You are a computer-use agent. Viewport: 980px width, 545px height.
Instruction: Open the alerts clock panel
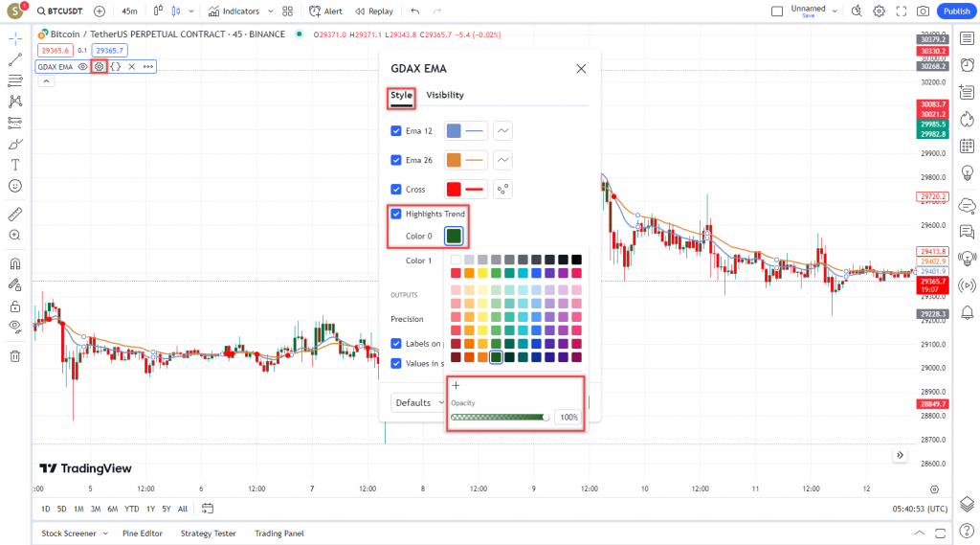point(967,64)
